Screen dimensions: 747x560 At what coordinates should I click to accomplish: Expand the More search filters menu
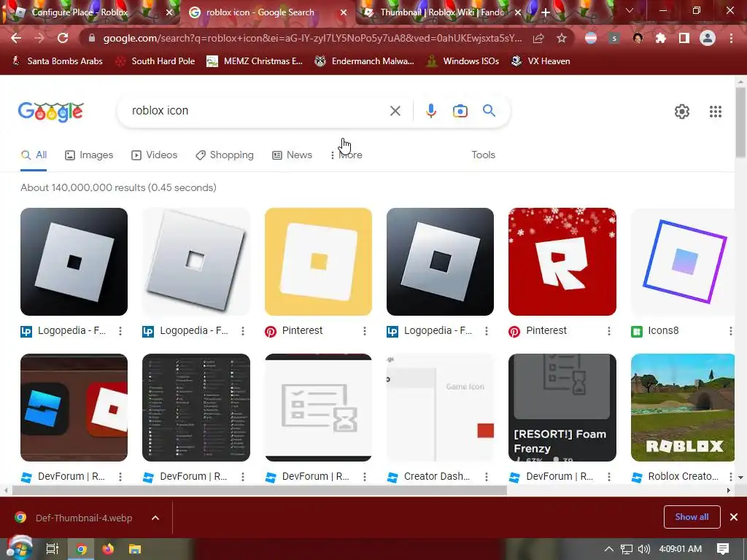click(x=347, y=155)
